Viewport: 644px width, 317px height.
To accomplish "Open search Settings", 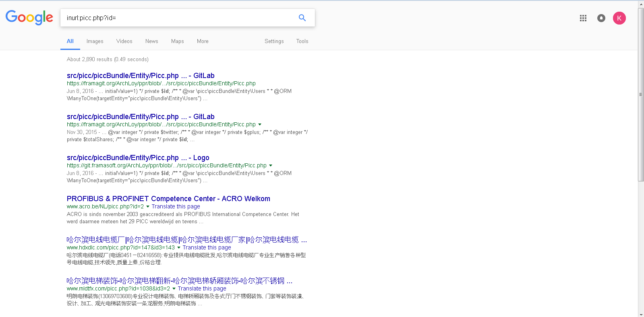I will click(x=274, y=41).
